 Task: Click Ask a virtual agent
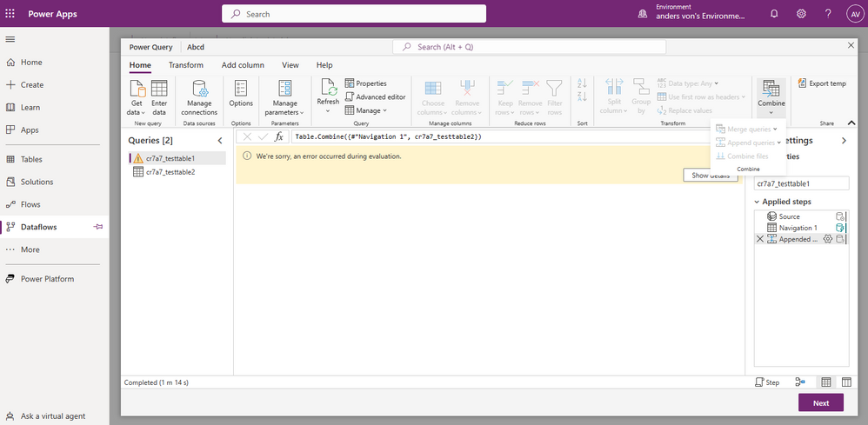pos(54,415)
